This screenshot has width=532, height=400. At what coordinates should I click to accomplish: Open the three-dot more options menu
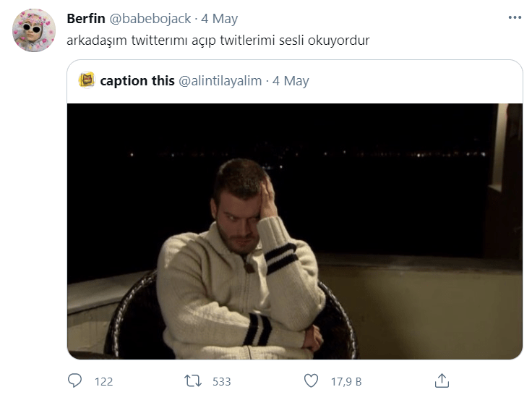click(515, 17)
